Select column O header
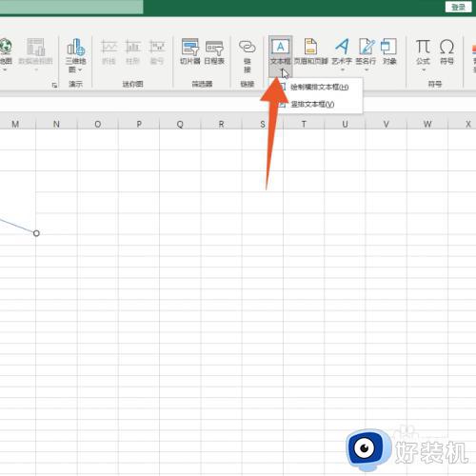 pos(98,124)
